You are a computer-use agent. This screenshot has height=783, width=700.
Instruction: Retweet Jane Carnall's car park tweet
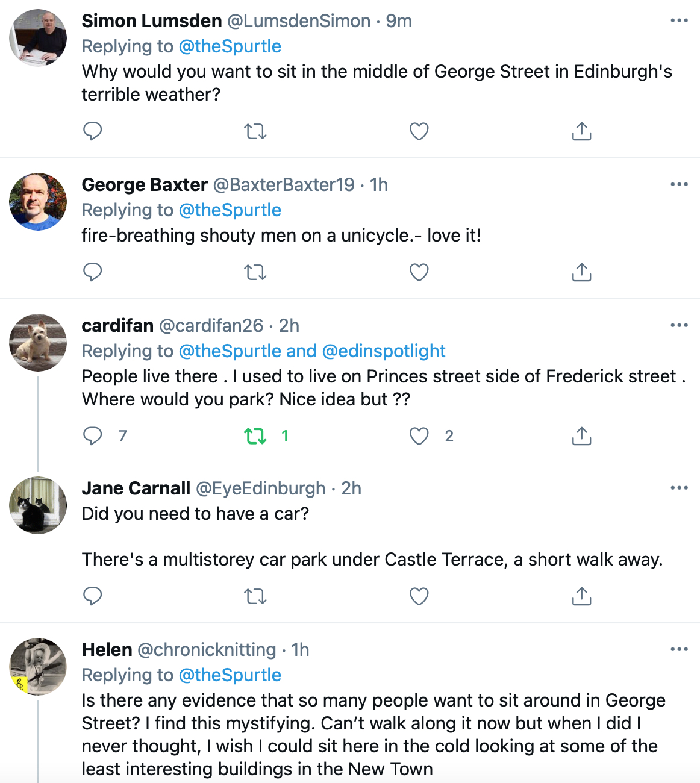255,596
